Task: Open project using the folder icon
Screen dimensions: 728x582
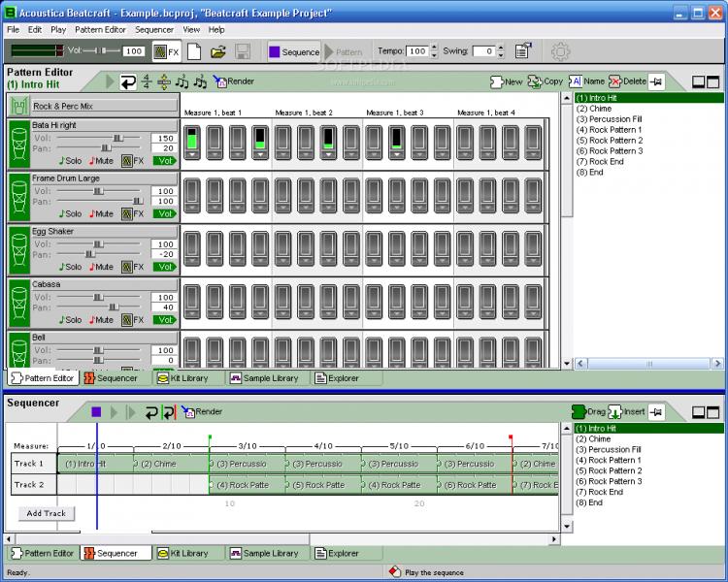Action: [217, 51]
